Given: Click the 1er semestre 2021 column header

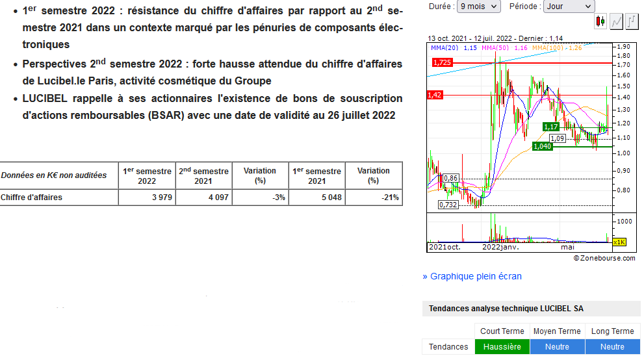Looking at the screenshot, I should click(x=316, y=175).
